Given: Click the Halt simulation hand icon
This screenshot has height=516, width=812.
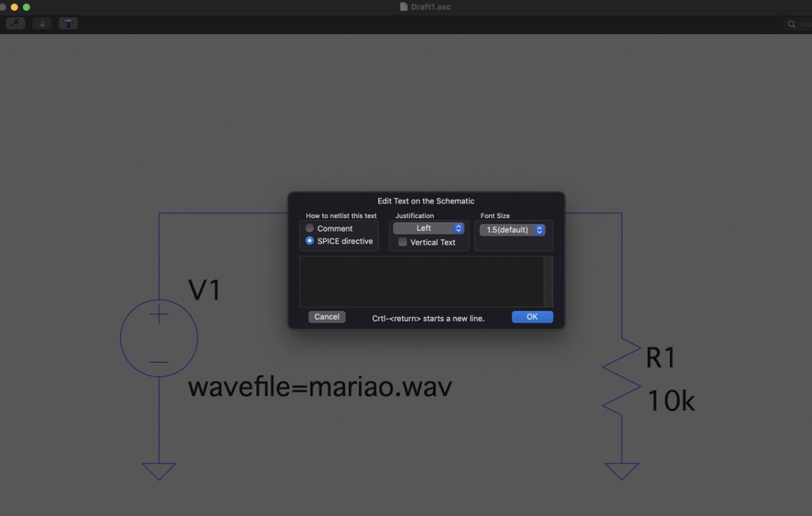Looking at the screenshot, I should [x=42, y=24].
